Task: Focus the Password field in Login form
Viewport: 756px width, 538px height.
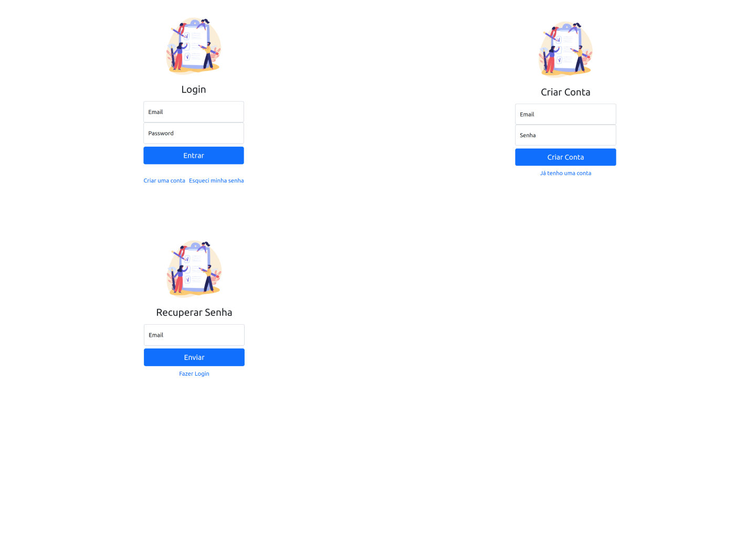Action: pyautogui.click(x=194, y=133)
